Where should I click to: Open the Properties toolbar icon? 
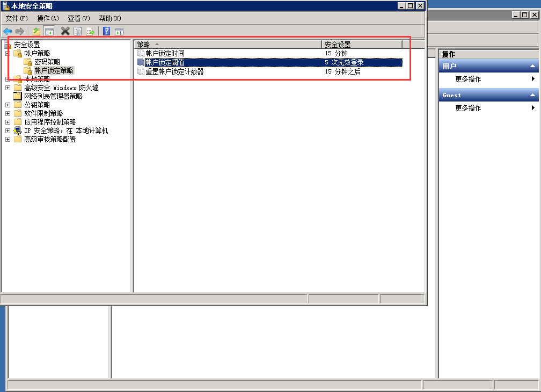78,31
